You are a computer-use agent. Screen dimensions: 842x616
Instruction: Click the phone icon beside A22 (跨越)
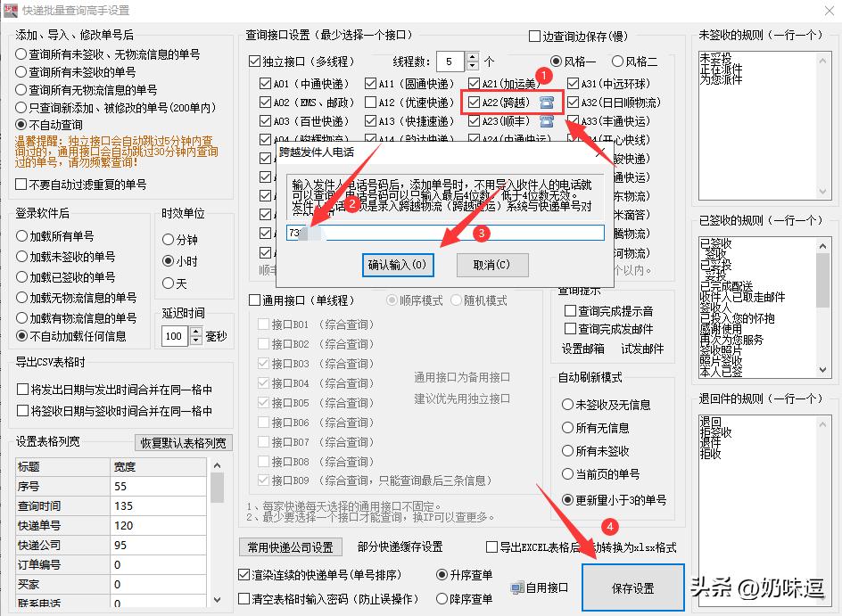[546, 103]
